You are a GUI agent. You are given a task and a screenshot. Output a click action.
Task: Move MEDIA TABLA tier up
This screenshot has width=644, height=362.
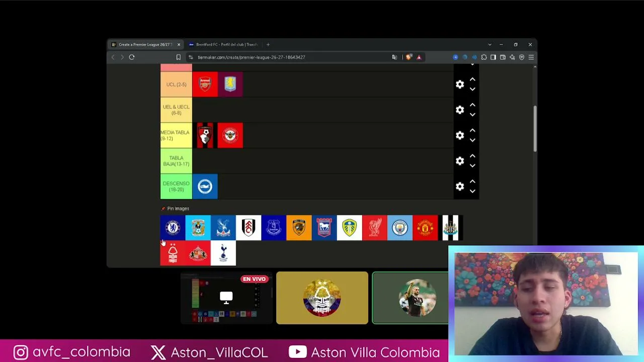click(x=472, y=131)
